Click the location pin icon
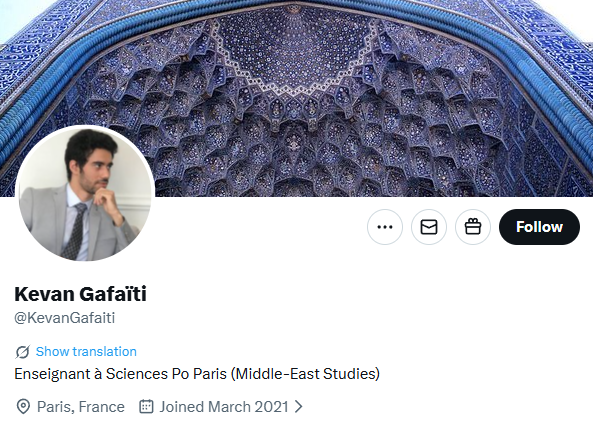 pyautogui.click(x=23, y=407)
